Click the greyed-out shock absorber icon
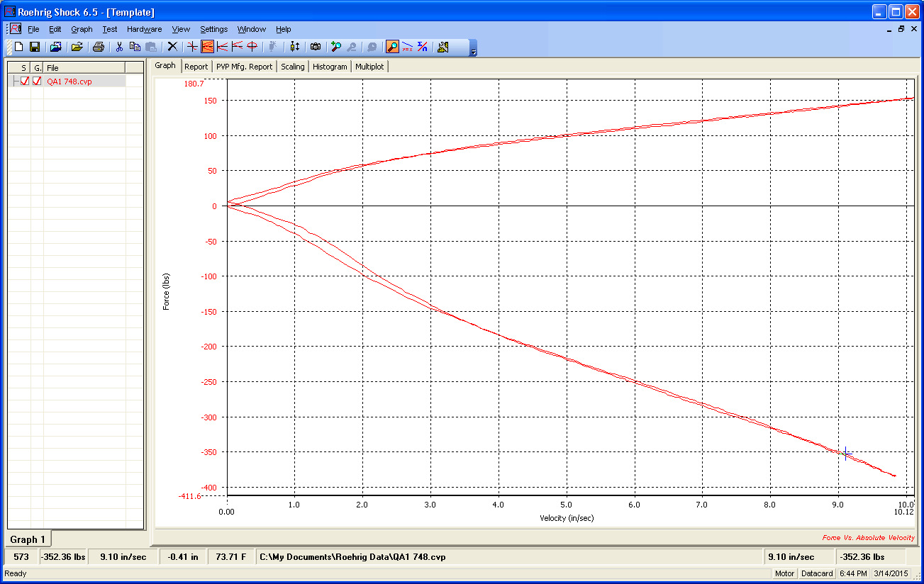This screenshot has height=584, width=924. 273,47
